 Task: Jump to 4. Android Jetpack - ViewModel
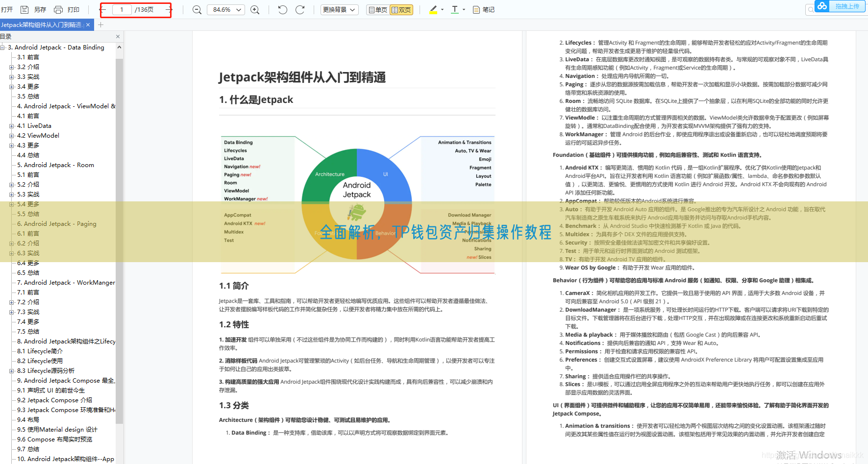[x=66, y=106]
